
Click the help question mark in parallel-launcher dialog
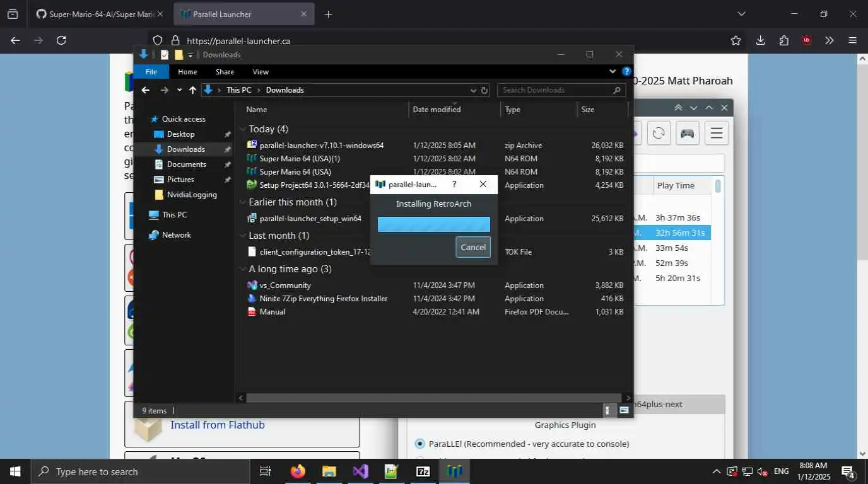pos(454,184)
